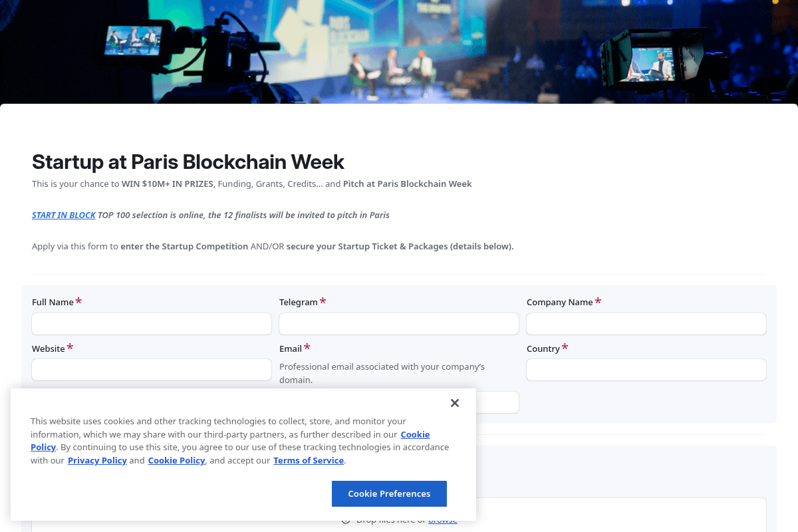The height and width of the screenshot is (532, 798).
Task: Open the second Cookie Policy link
Action: point(176,460)
